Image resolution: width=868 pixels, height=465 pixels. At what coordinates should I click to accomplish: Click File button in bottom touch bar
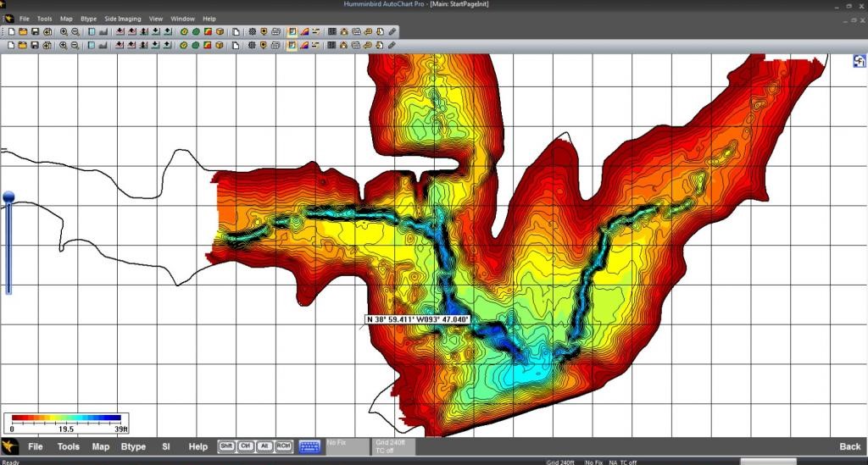[36, 446]
